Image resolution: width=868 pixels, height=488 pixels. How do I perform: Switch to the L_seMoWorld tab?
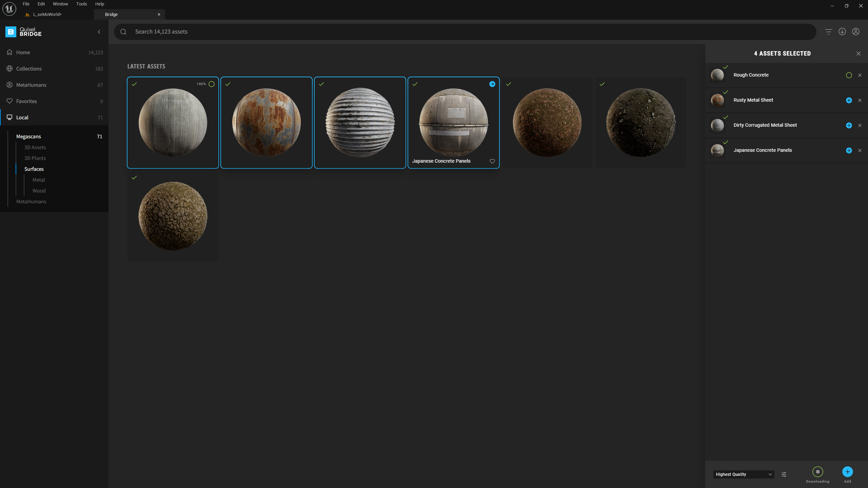click(x=47, y=15)
